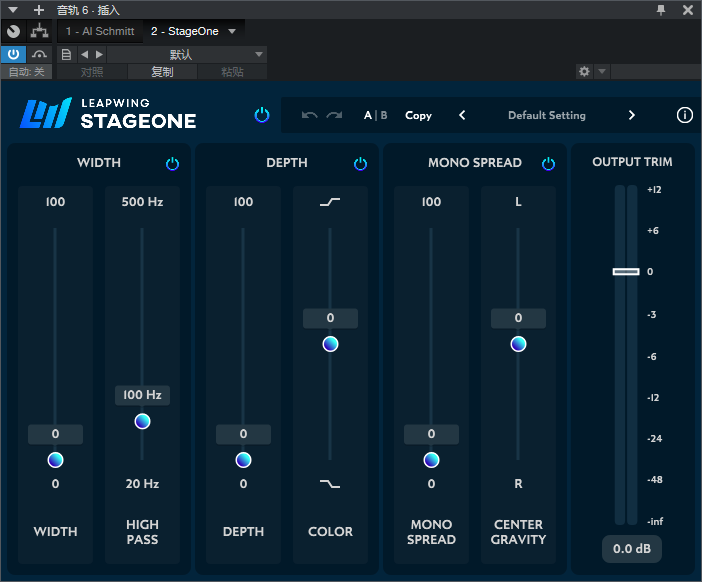Open the dropdown arrow next to gear icon

click(x=602, y=71)
